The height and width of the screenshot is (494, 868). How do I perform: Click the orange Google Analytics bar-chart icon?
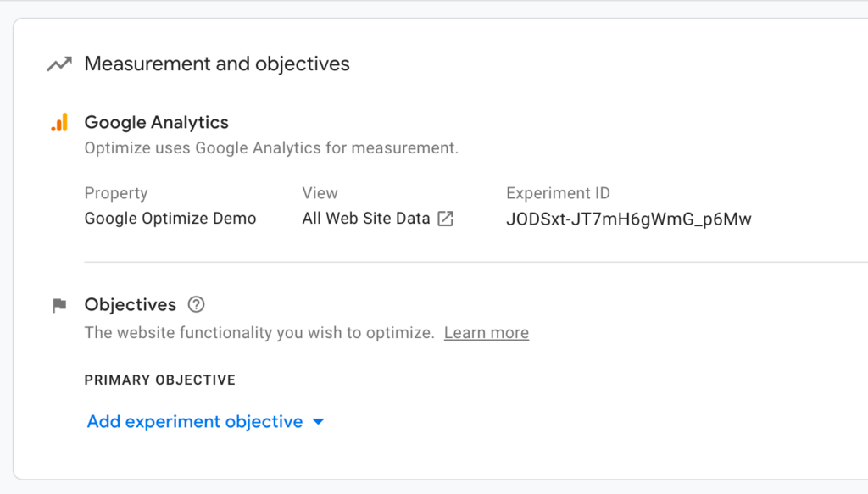pos(58,123)
